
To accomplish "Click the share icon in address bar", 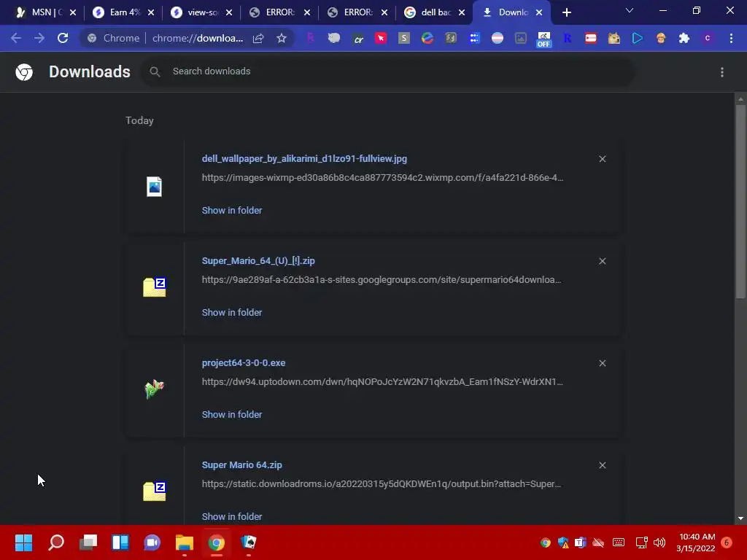I will click(x=258, y=38).
